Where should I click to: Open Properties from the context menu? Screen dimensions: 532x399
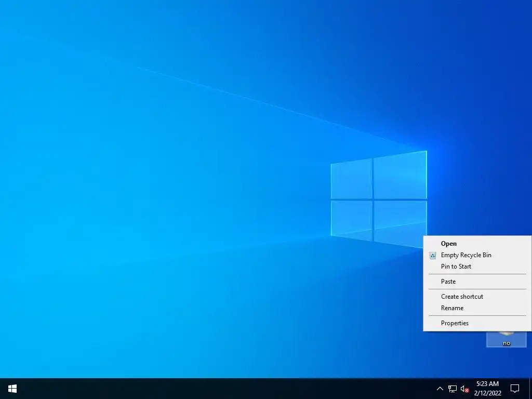click(477, 323)
